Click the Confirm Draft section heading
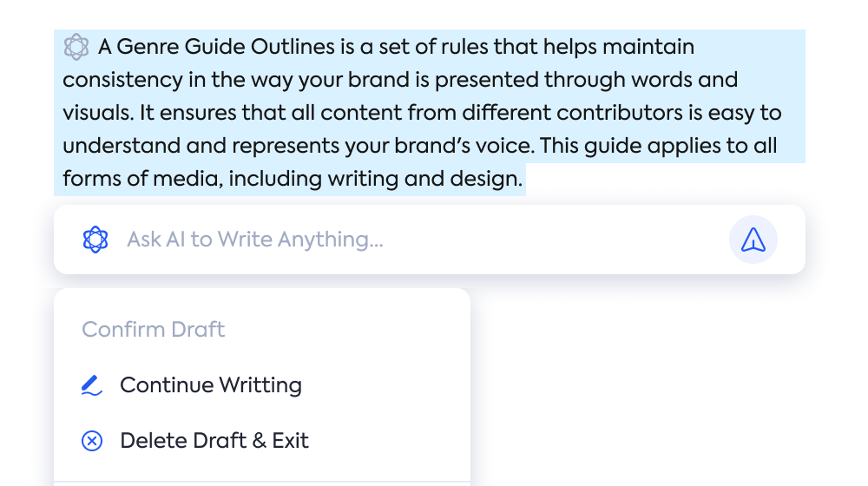The width and height of the screenshot is (868, 486). click(x=154, y=329)
